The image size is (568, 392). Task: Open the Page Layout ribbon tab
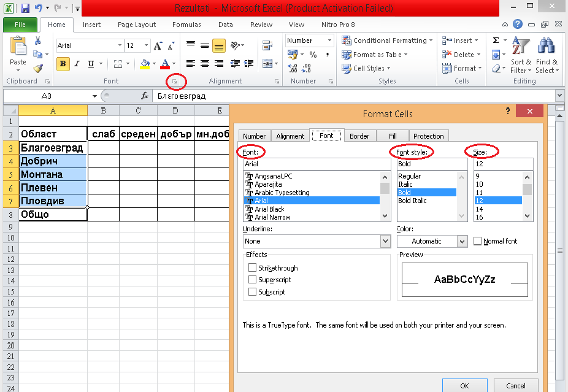pos(137,25)
